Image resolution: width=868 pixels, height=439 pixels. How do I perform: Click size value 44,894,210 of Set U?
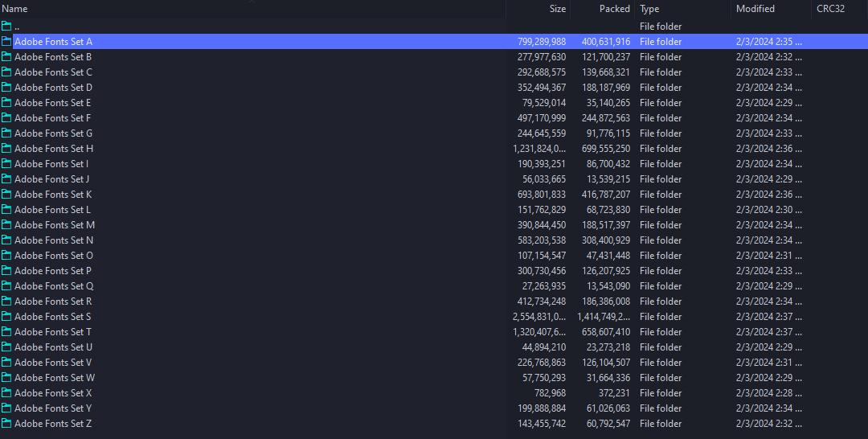click(544, 347)
